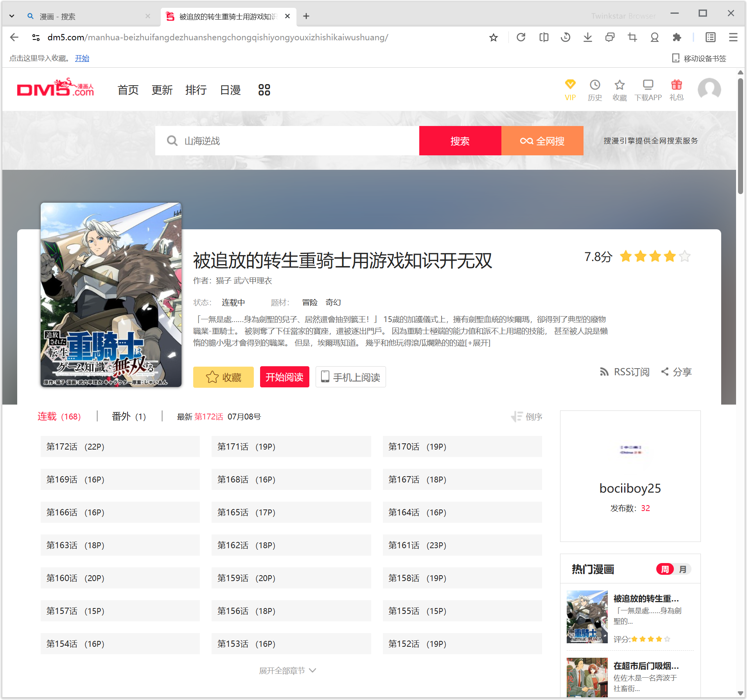Screen dimensions: 747x700
Task: Open uploader bociiboy25 profile
Action: [x=630, y=488]
